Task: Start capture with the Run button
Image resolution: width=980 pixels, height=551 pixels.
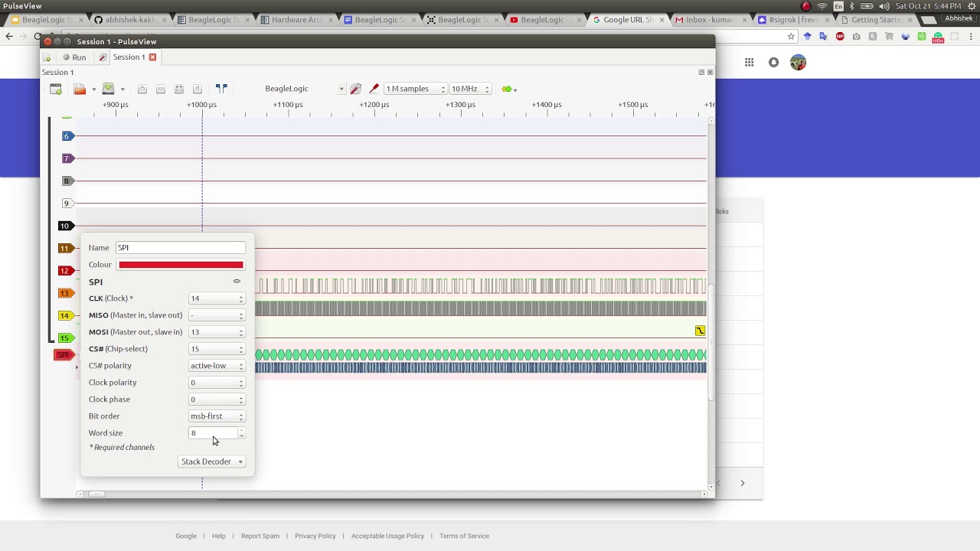Action: point(74,57)
